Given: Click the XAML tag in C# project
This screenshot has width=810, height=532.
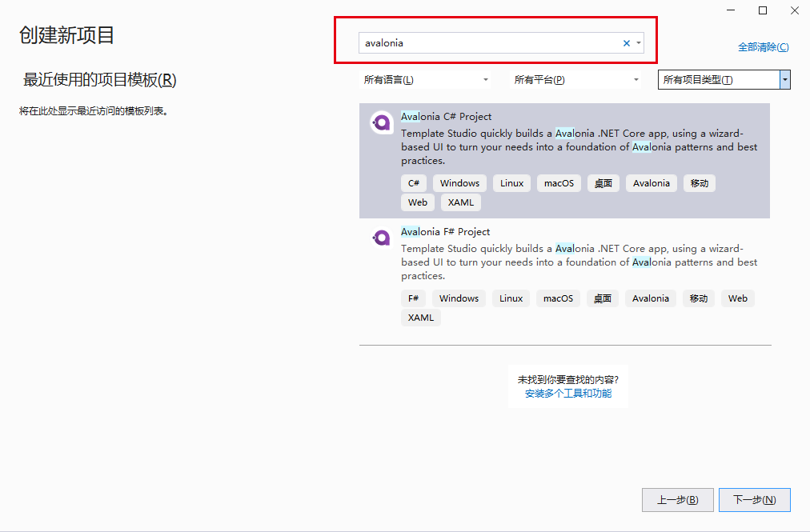Looking at the screenshot, I should point(461,202).
